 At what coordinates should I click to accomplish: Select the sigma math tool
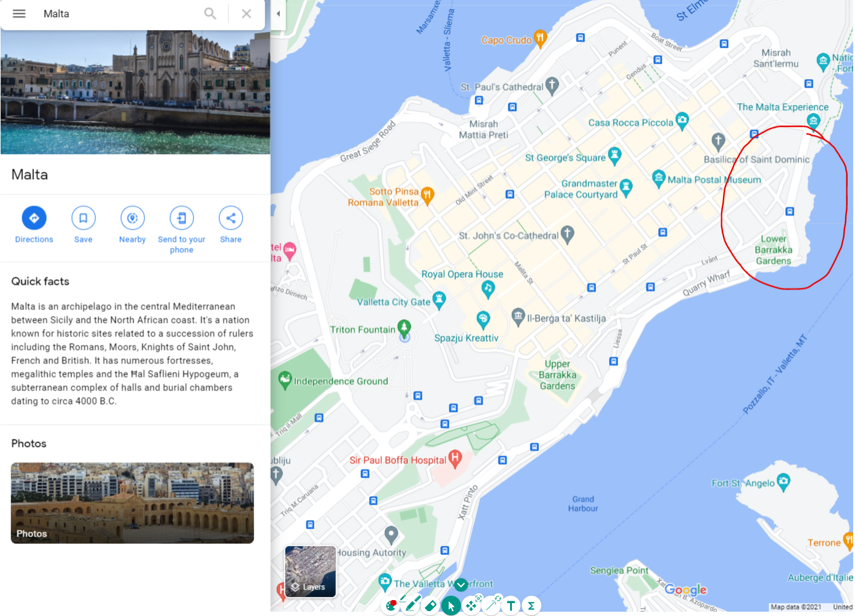(x=531, y=606)
